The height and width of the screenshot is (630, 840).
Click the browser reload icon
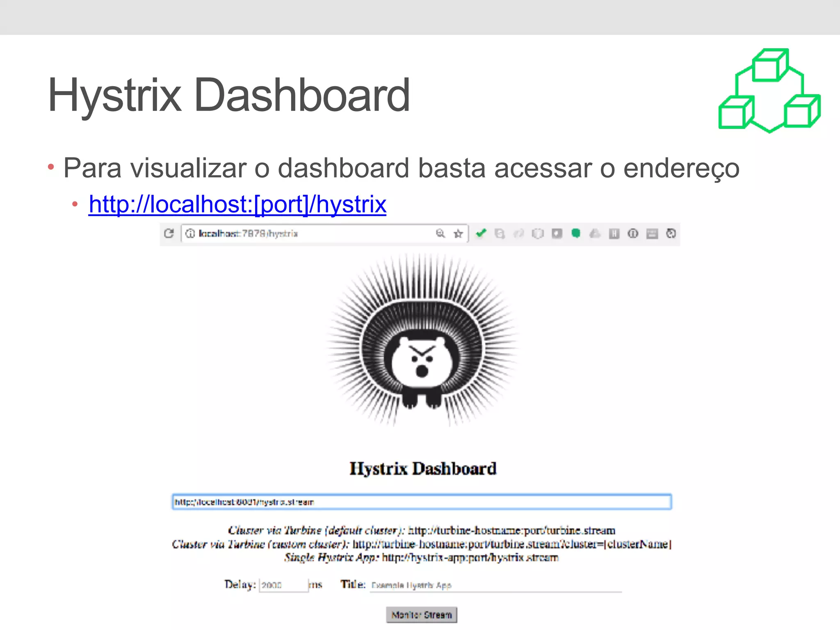pos(169,233)
